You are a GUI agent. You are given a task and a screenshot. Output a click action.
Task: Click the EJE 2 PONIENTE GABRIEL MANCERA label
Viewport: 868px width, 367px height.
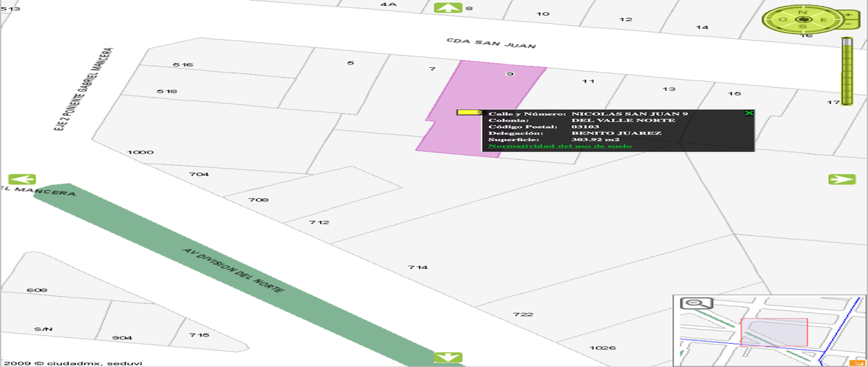pyautogui.click(x=85, y=90)
